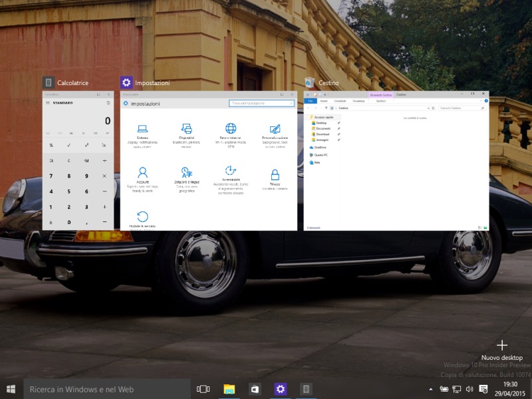Click the Settings gear icon in the taskbar
Screen dimensions: 532x399
tap(281, 389)
